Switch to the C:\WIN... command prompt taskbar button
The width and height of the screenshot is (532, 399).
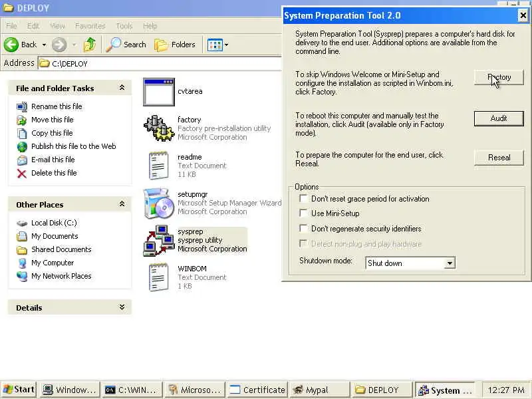point(131,390)
